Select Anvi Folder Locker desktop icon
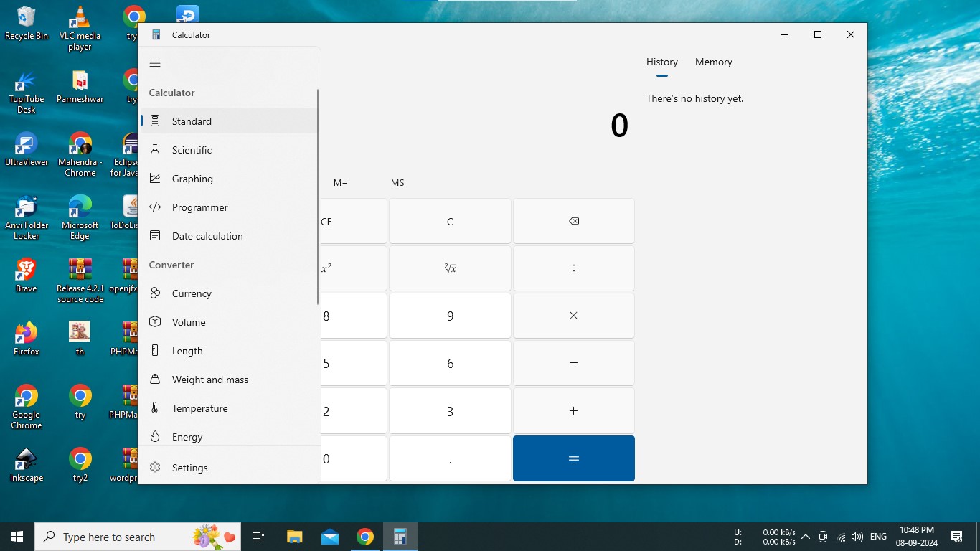Screen dimensions: 980x551 tap(27, 218)
